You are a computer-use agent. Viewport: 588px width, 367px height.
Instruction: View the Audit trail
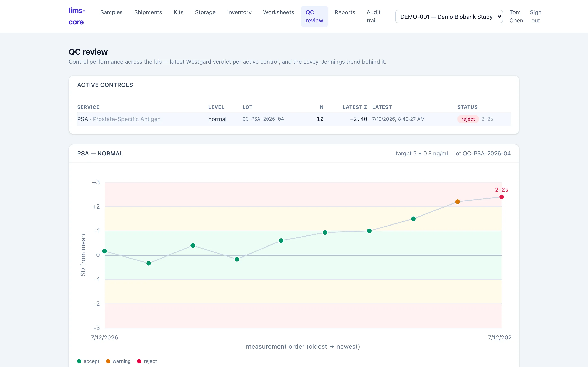[373, 16]
